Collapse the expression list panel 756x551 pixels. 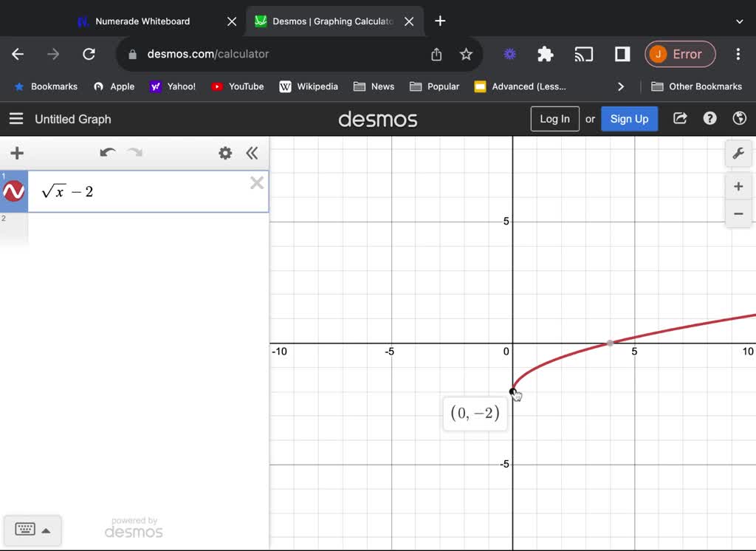(252, 153)
